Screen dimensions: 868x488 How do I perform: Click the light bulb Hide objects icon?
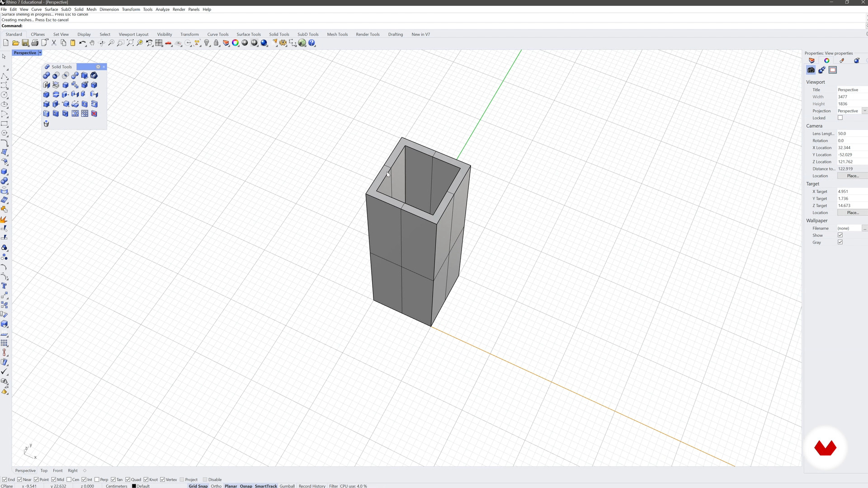[x=207, y=43]
